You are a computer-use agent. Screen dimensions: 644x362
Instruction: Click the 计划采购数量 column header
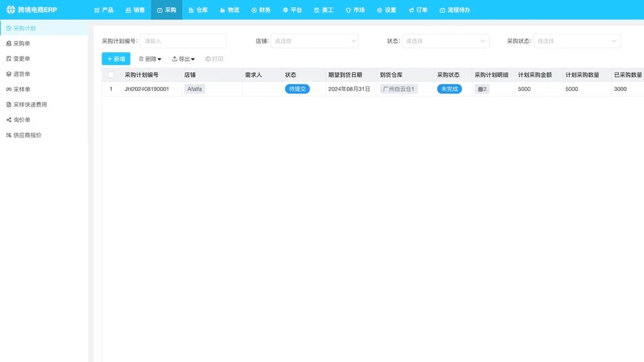582,75
